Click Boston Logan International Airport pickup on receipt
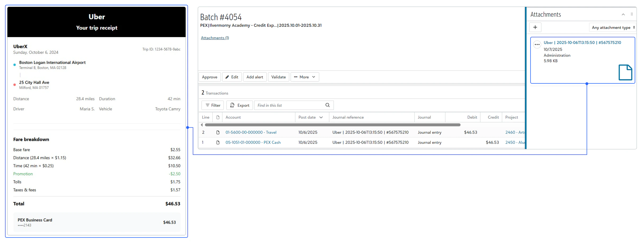Image resolution: width=644 pixels, height=242 pixels. coord(52,62)
